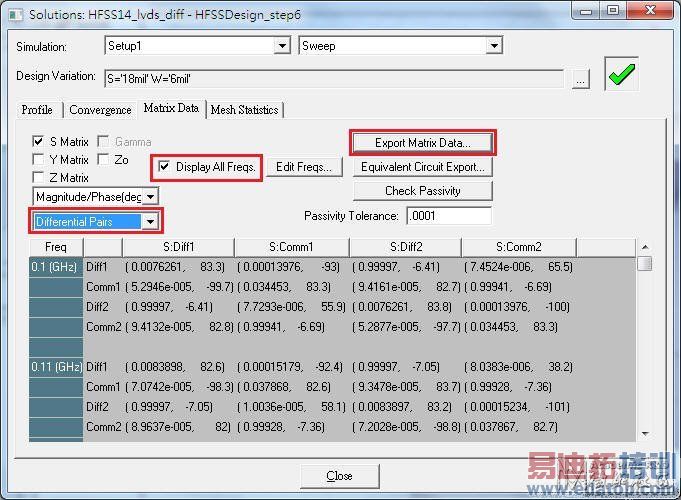Screen dimensions: 681x500
Task: Click the S:Diff1 column header
Action: (x=179, y=247)
